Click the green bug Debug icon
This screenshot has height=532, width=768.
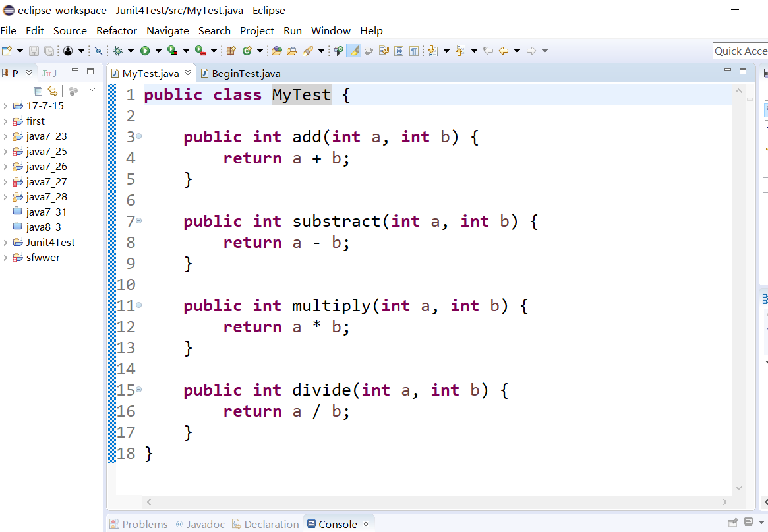[x=117, y=51]
